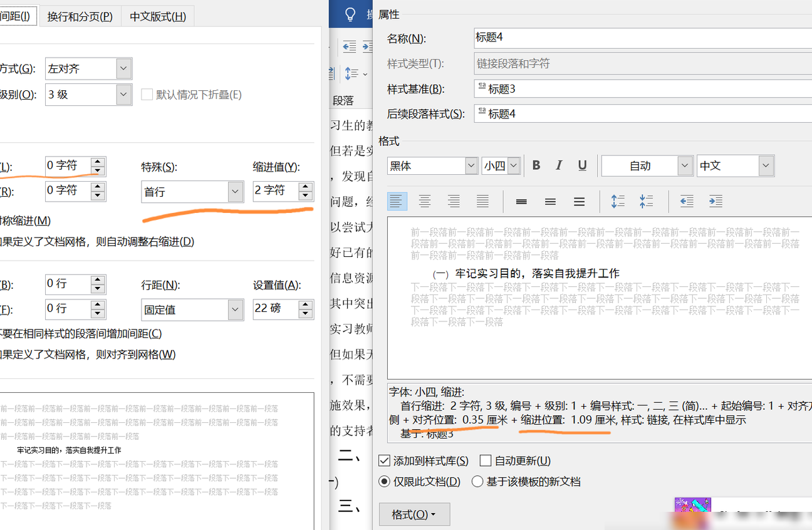Open the 行距 dropdown showing 固定值

coord(192,309)
